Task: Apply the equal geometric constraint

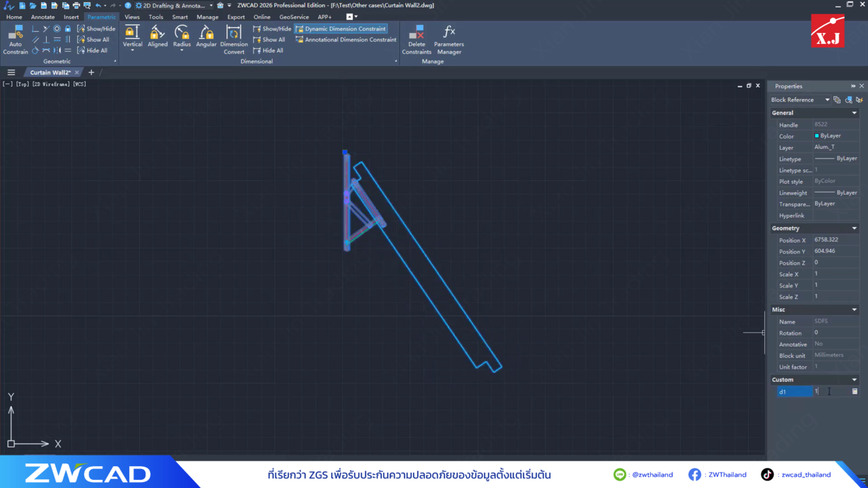Action: pos(68,50)
